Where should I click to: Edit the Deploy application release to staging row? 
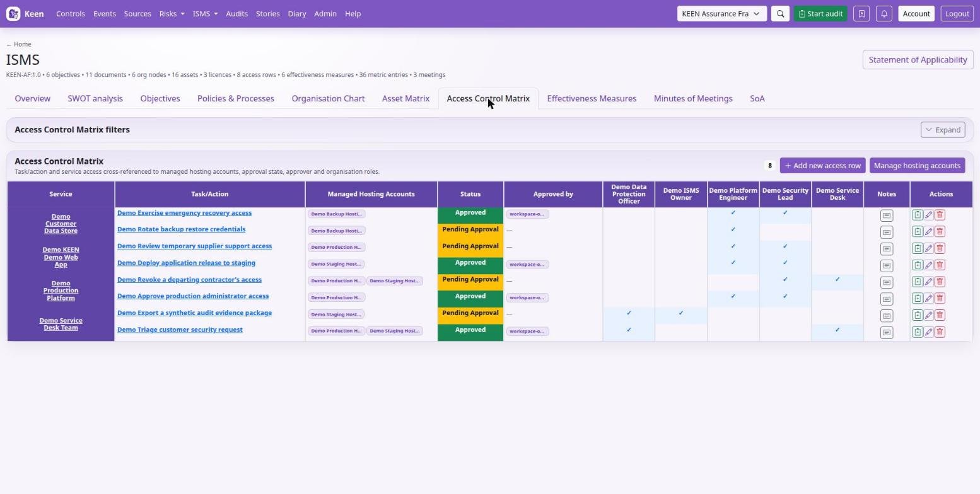[x=928, y=265]
